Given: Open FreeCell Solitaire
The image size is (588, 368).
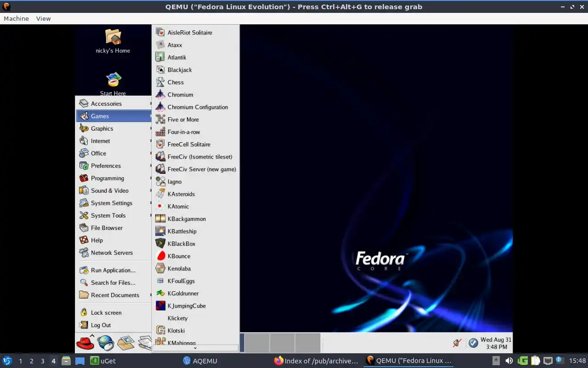Looking at the screenshot, I should click(x=196, y=144).
